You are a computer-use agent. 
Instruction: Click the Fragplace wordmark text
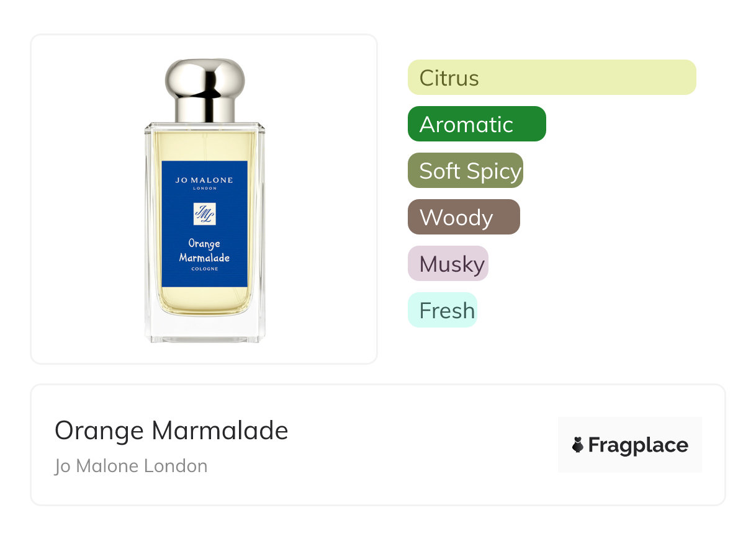pyautogui.click(x=638, y=445)
